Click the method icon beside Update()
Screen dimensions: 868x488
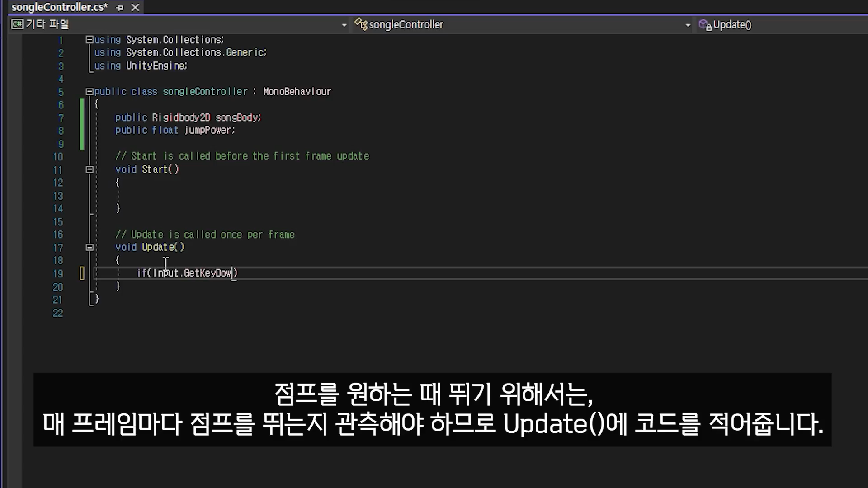pos(705,25)
